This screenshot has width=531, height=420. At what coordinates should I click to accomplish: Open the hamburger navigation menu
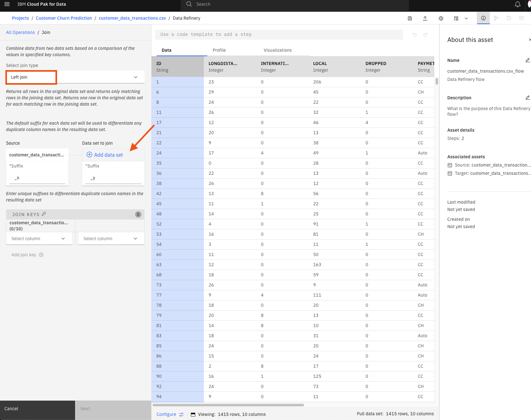click(x=7, y=4)
